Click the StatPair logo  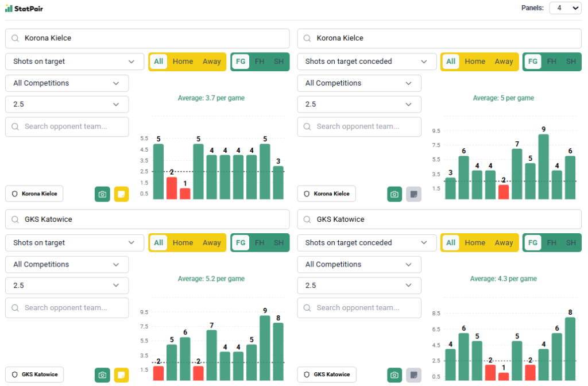24,9
